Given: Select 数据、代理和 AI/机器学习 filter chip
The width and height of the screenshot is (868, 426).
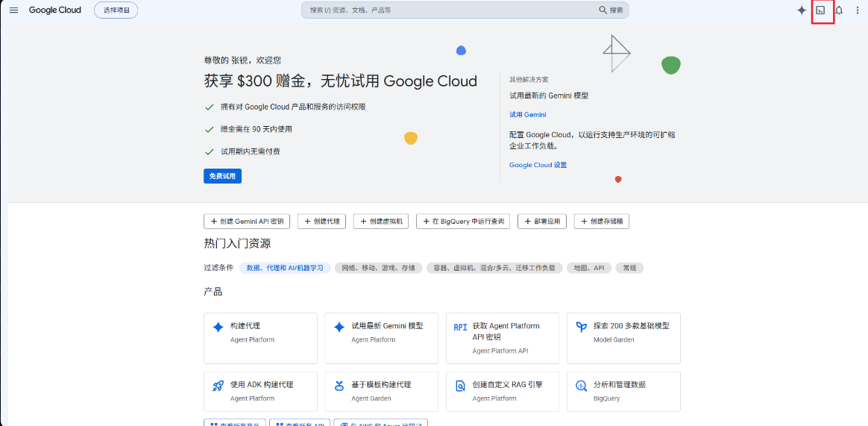Looking at the screenshot, I should coord(285,268).
